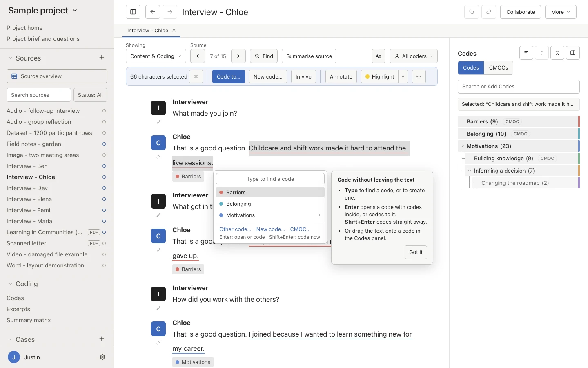Open the All coders dropdown
Screen dimensions: 588x368
(414, 56)
